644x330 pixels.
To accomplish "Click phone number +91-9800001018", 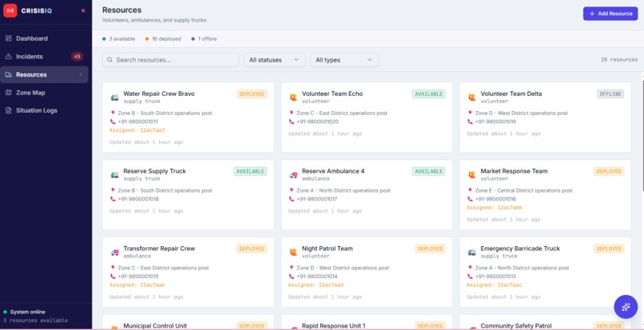I will tap(137, 199).
